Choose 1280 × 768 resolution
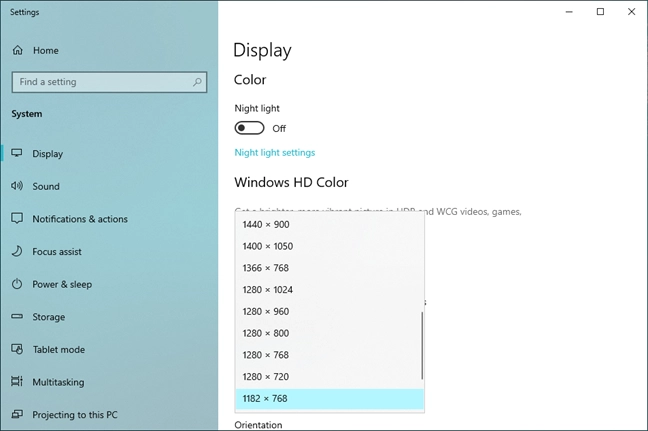 329,355
